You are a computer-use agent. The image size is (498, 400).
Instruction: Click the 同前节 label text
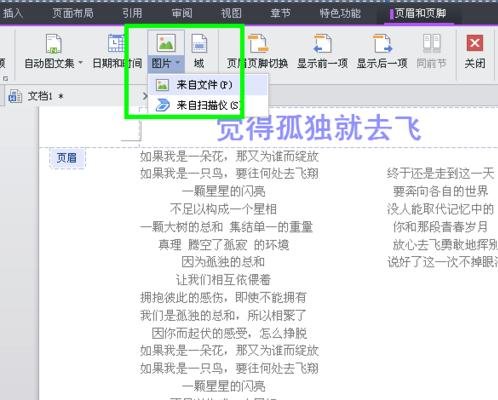431,63
